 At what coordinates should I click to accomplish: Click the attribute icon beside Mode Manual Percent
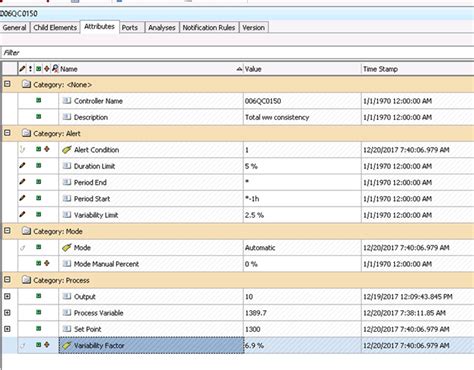click(67, 263)
